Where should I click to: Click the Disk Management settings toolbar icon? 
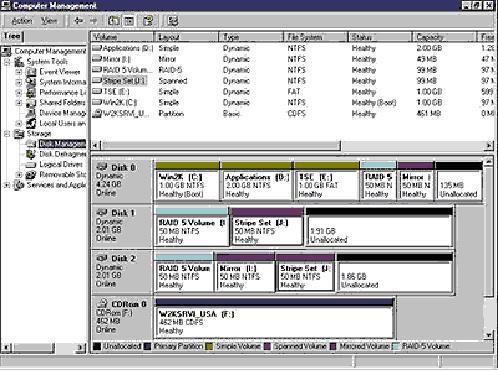173,21
